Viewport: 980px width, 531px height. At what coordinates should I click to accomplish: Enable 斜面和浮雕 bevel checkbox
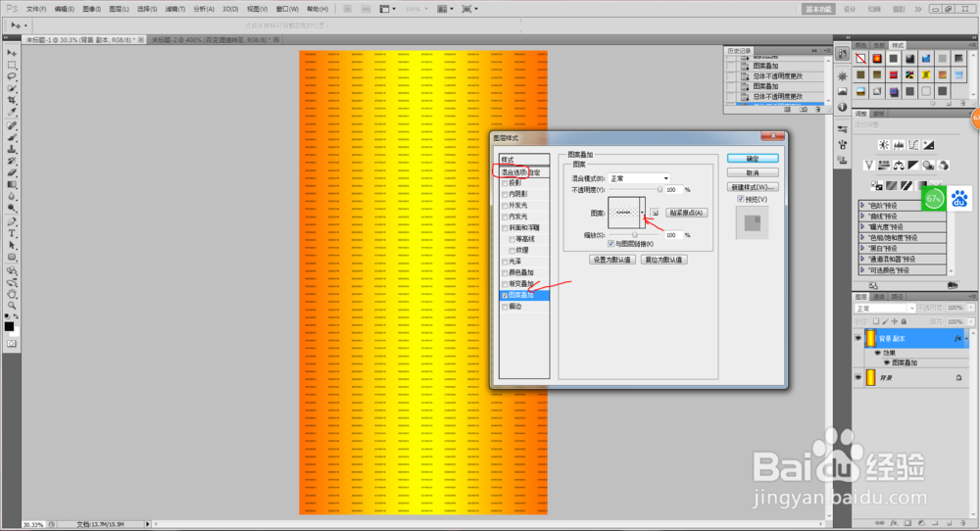click(505, 228)
